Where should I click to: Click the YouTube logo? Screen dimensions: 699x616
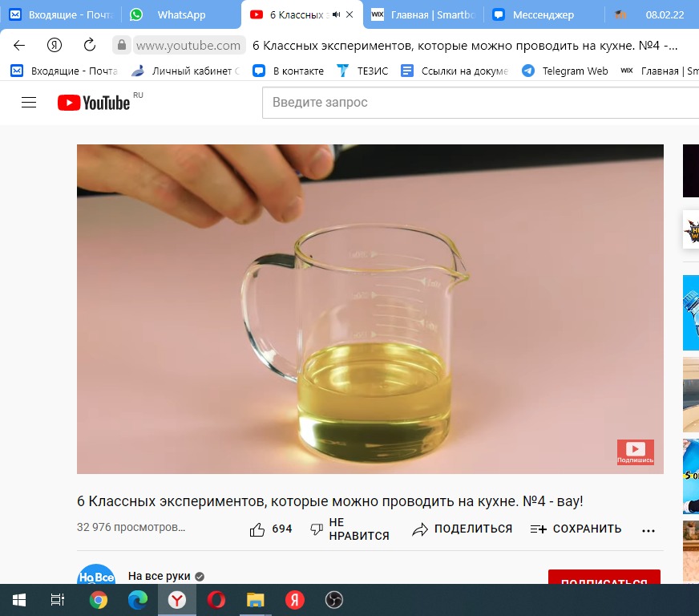[94, 103]
